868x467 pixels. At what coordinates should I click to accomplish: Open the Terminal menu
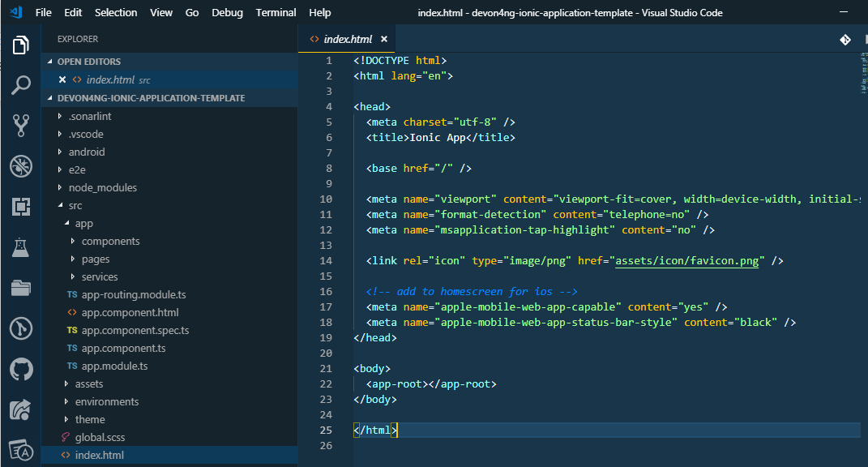(276, 12)
